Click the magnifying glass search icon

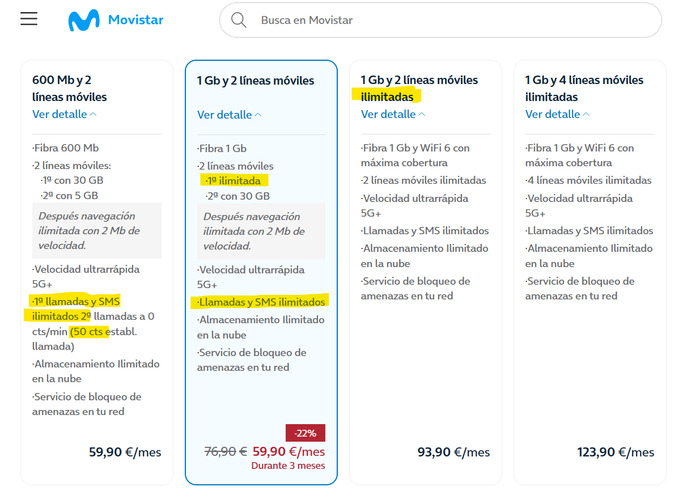point(238,20)
